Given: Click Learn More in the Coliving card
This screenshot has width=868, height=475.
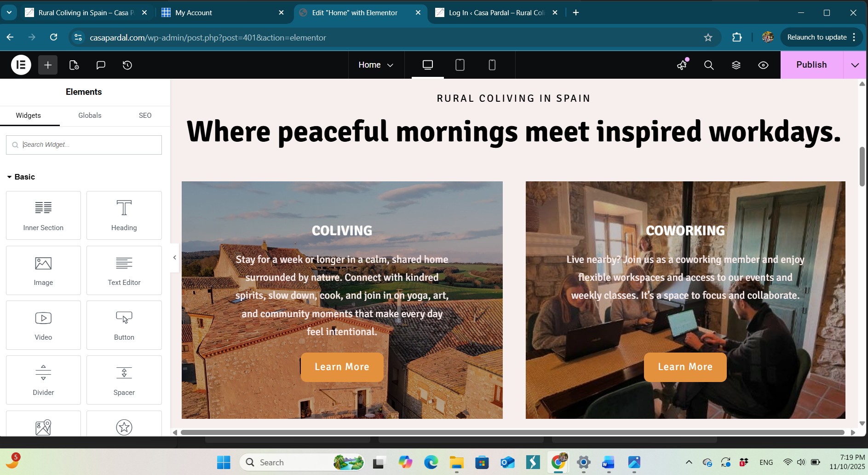Looking at the screenshot, I should pos(342,367).
